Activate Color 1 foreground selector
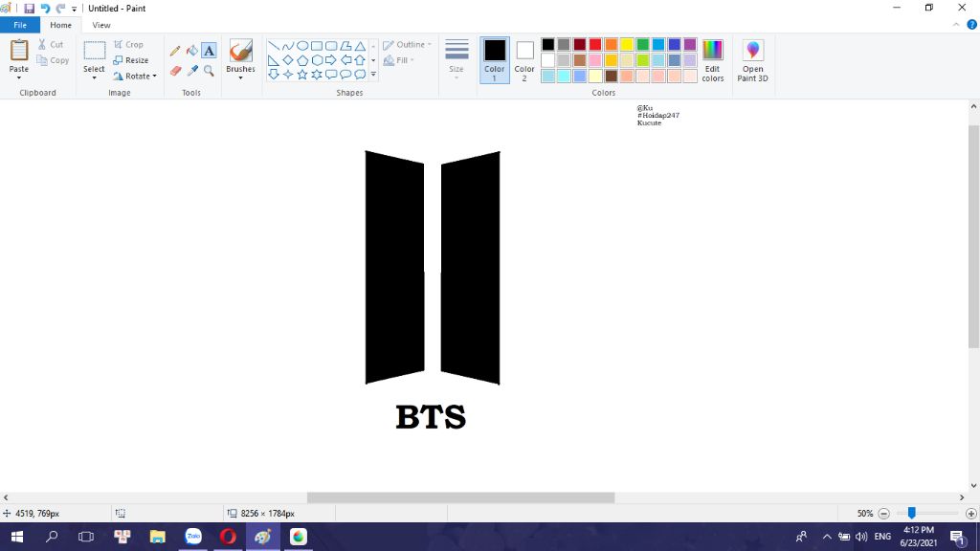 click(495, 60)
